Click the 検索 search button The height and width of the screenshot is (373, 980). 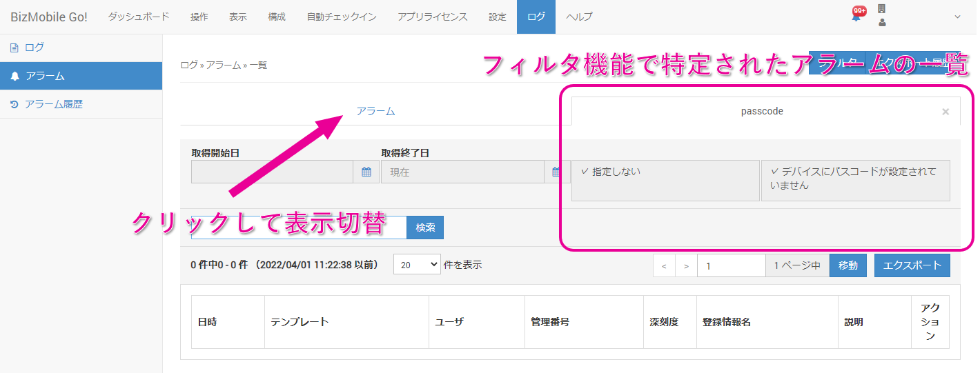(x=425, y=228)
